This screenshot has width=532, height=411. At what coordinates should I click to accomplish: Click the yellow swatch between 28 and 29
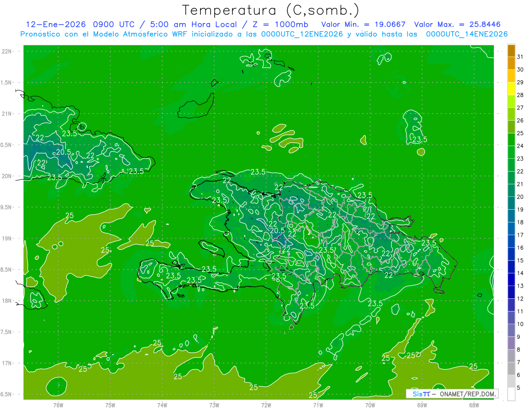coord(511,88)
